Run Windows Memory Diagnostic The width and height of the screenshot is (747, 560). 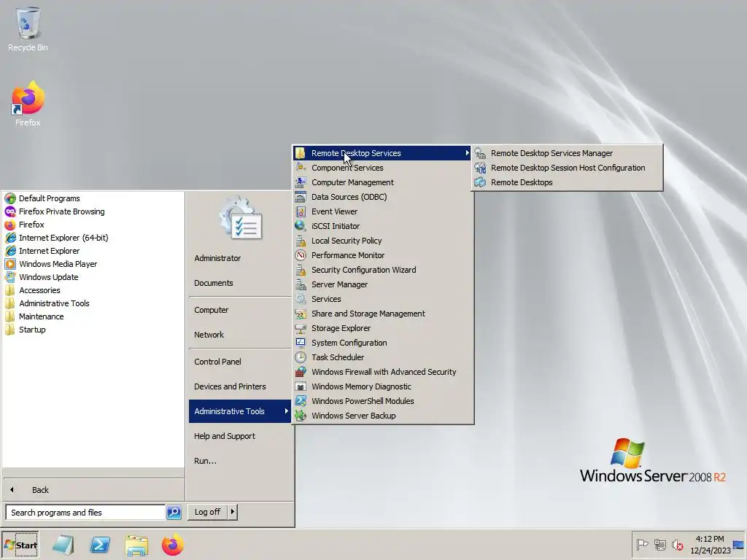pos(382,386)
